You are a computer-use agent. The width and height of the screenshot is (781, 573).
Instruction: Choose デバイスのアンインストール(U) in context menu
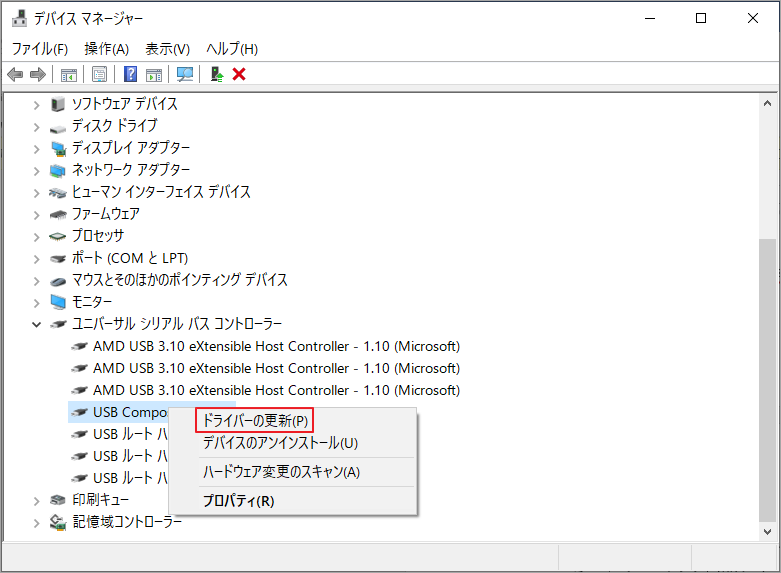pos(280,443)
